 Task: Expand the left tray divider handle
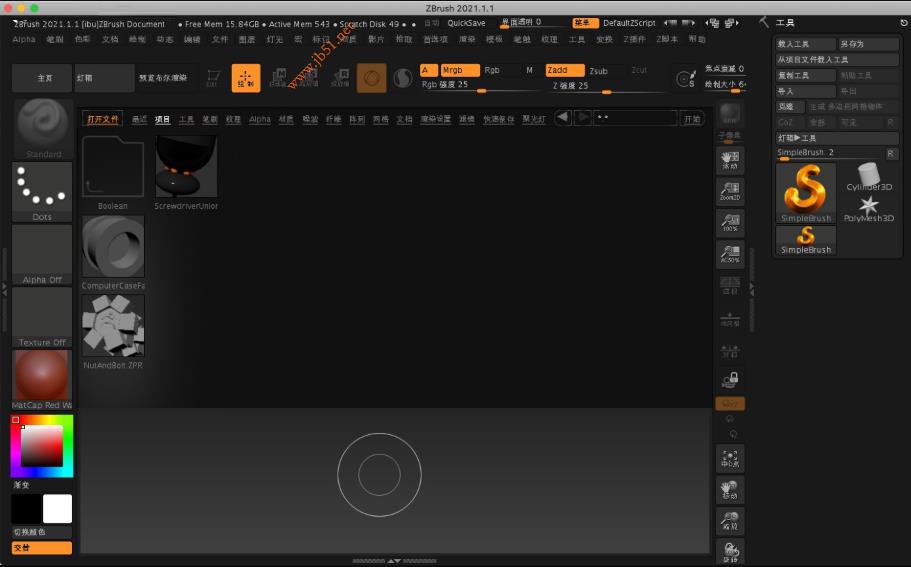[x=5, y=288]
